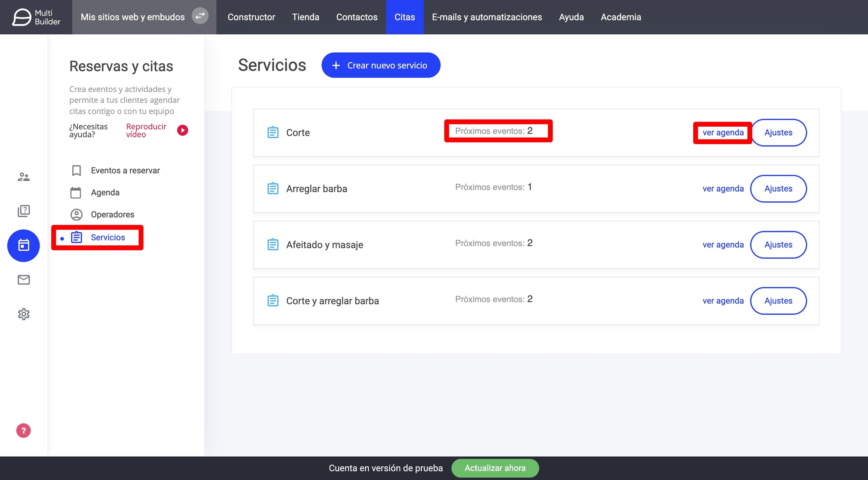
Task: Click the Multi Builder logo icon
Action: tap(22, 17)
